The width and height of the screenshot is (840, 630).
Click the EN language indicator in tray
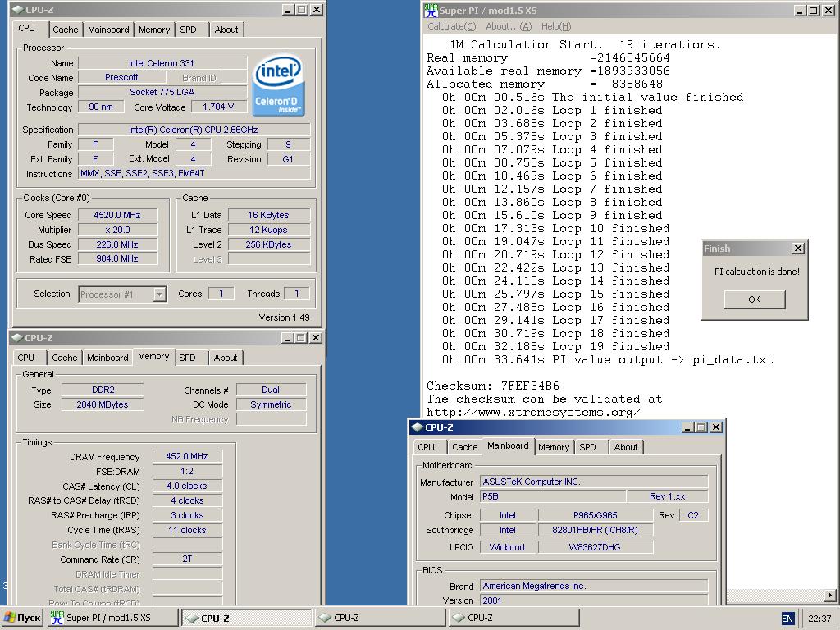[x=787, y=619]
